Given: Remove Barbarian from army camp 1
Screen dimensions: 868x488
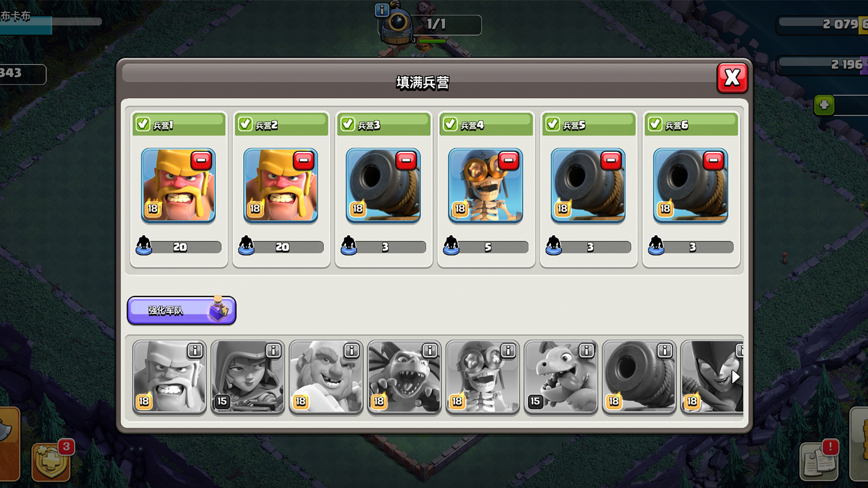Looking at the screenshot, I should (201, 161).
